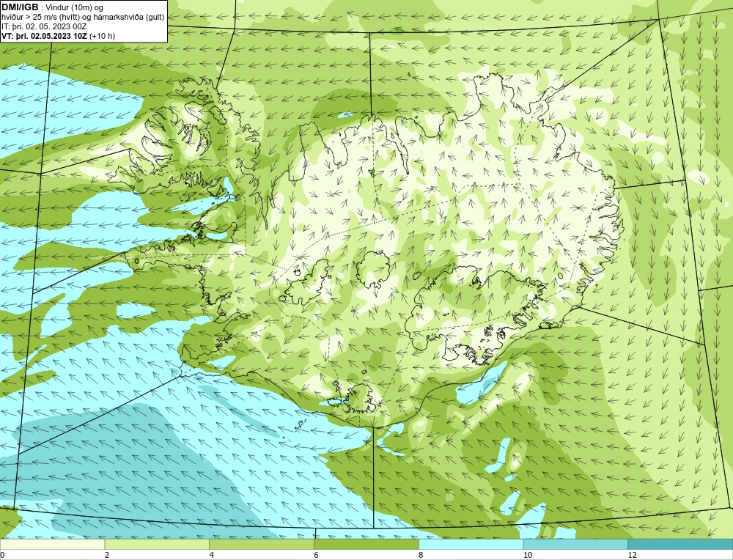Click the 6–8 m/s dark green legend swatch
Viewport: 733px width, 560px height.
(366, 545)
